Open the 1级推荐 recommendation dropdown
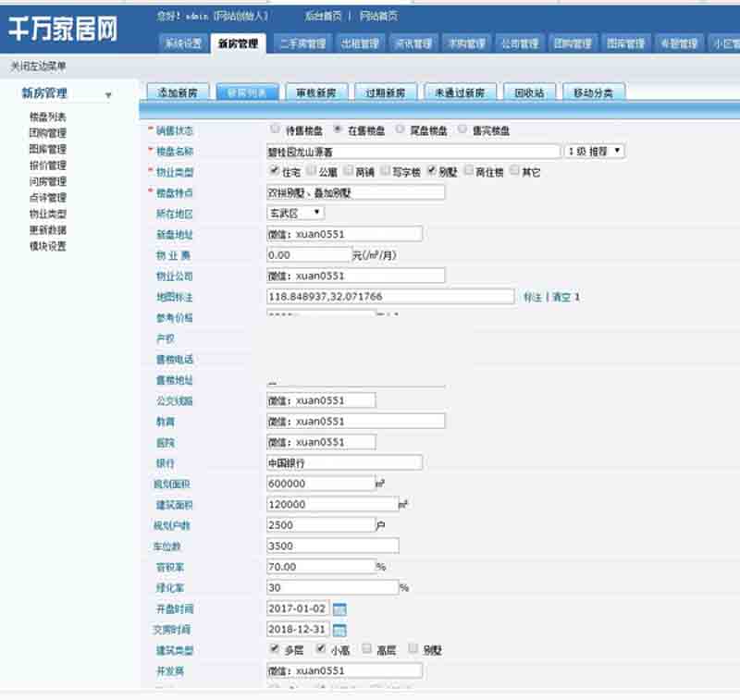 [595, 151]
